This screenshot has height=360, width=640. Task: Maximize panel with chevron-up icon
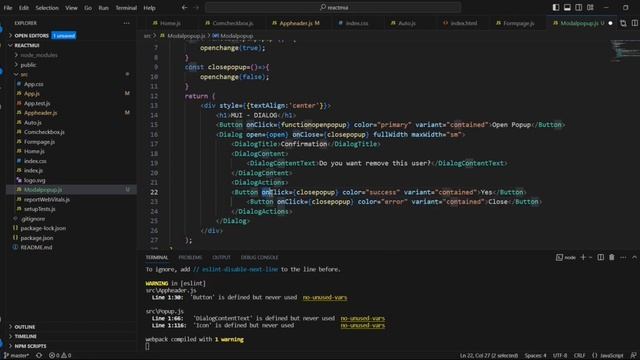pos(634,257)
